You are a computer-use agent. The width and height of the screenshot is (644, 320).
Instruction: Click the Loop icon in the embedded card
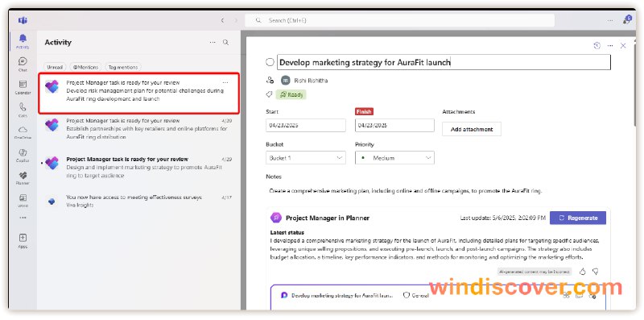coord(284,295)
